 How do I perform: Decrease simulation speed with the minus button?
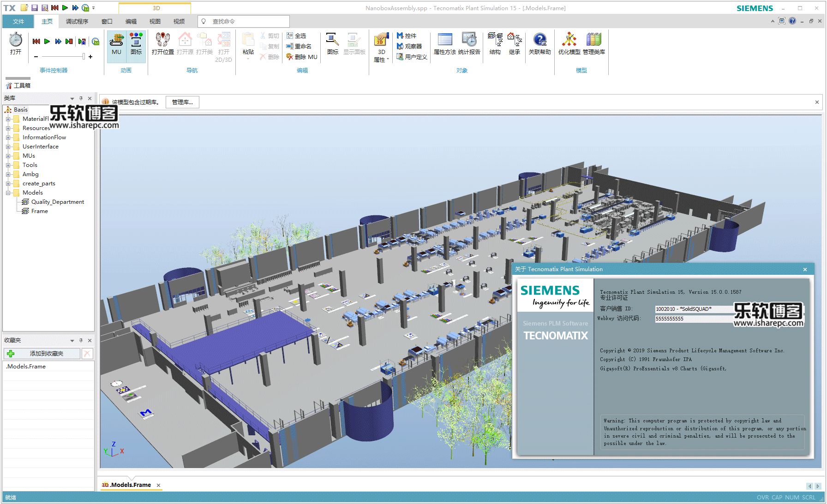(36, 57)
